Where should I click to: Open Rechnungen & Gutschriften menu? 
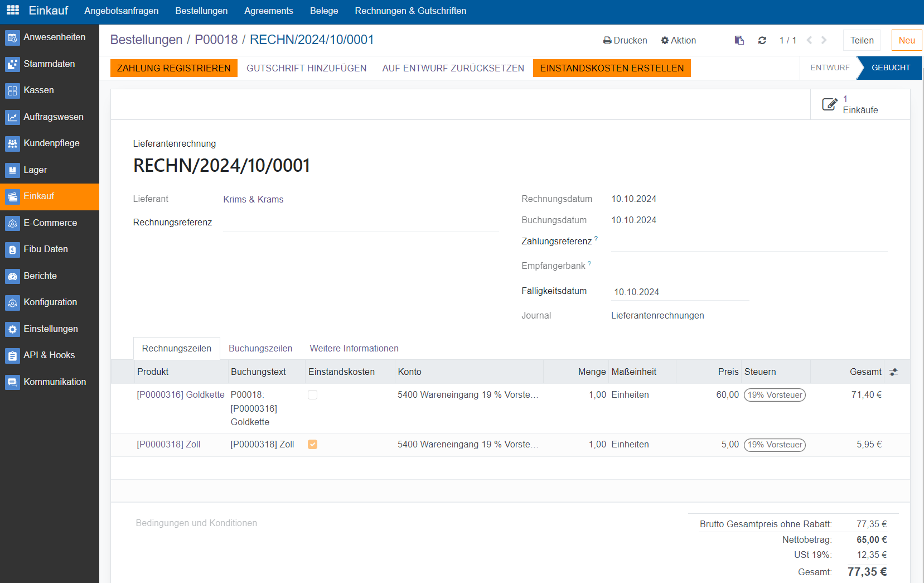click(410, 11)
